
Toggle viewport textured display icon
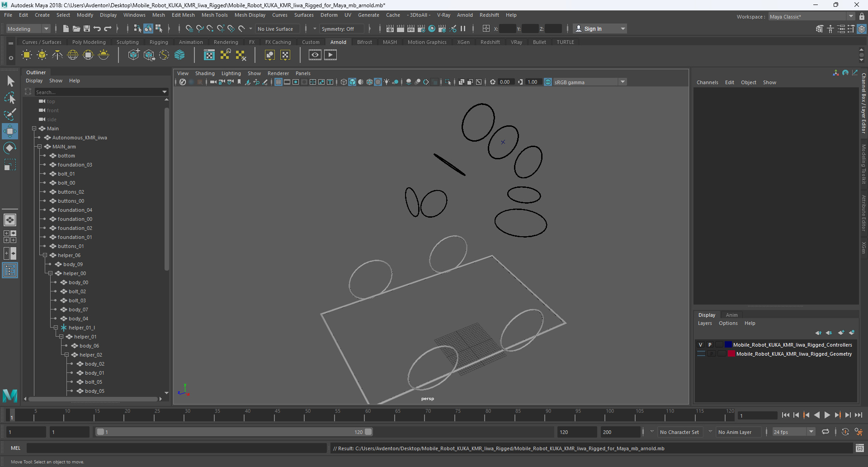click(x=378, y=82)
